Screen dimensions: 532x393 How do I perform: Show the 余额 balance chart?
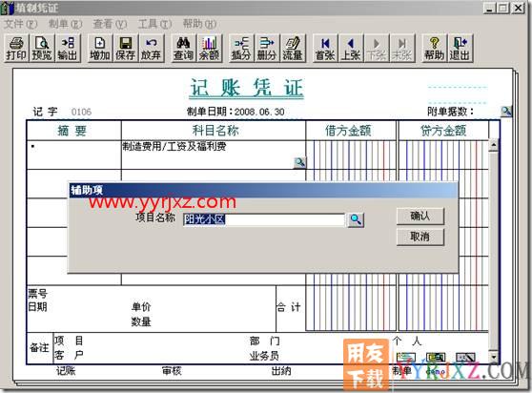click(x=210, y=49)
